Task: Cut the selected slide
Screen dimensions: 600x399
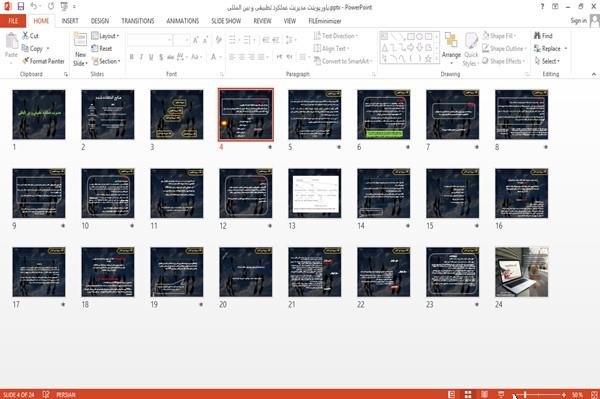Action: (x=31, y=36)
